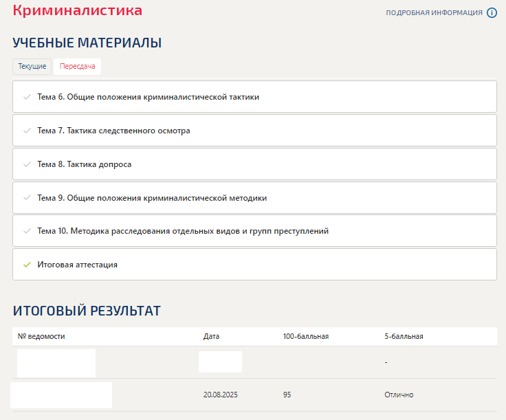
Task: Click the 20.08.2025 date cell
Action: [221, 395]
